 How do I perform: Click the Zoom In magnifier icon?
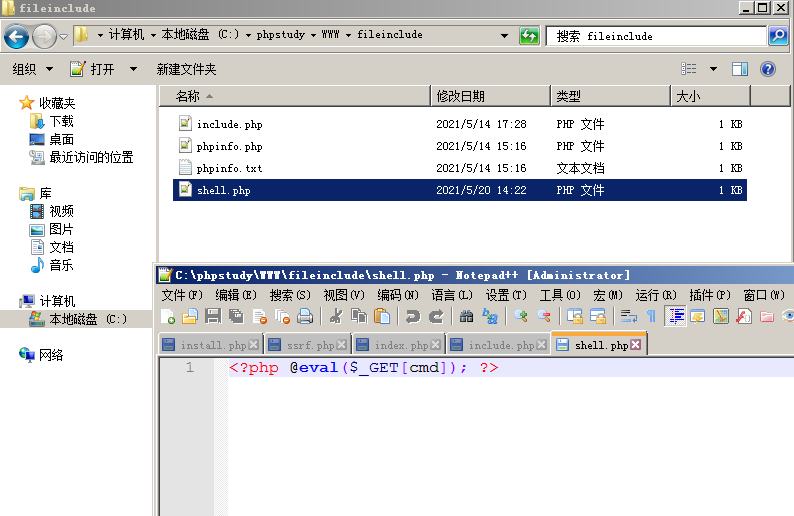(x=521, y=316)
